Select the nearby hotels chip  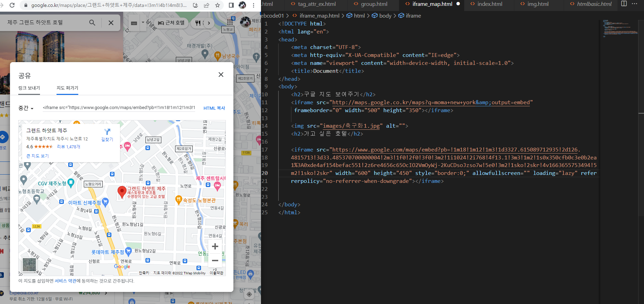tap(171, 23)
